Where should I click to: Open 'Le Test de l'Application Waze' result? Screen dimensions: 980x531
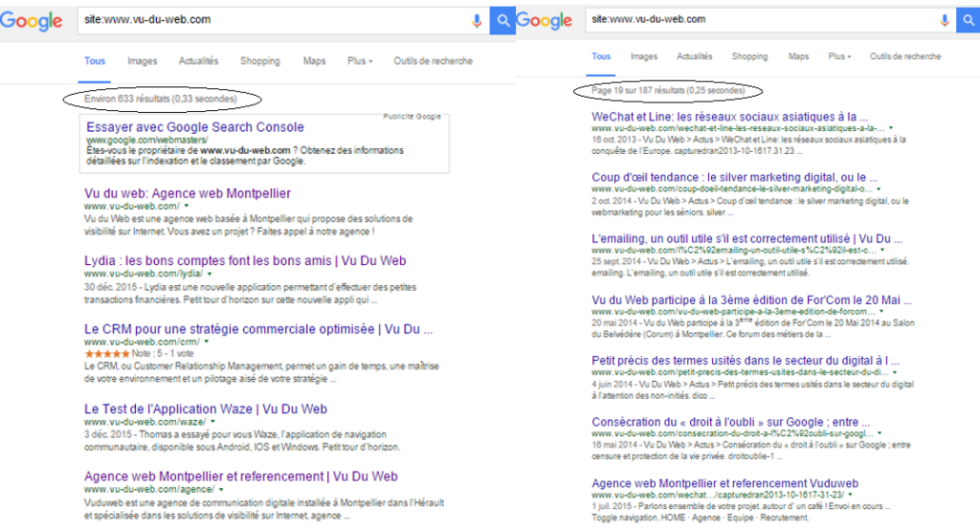point(206,409)
